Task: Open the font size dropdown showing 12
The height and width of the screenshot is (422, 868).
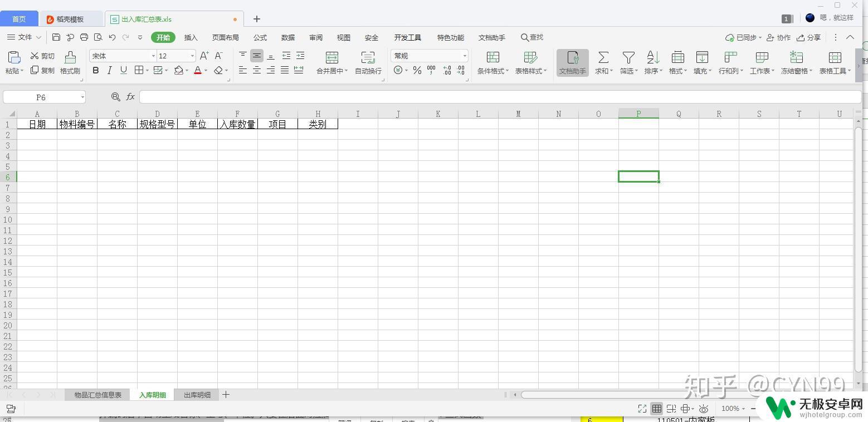Action: tap(192, 56)
